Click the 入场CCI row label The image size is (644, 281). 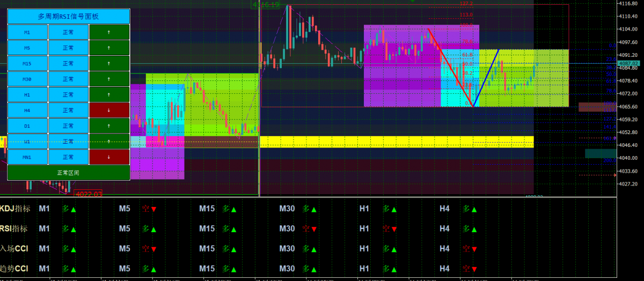tap(14, 248)
